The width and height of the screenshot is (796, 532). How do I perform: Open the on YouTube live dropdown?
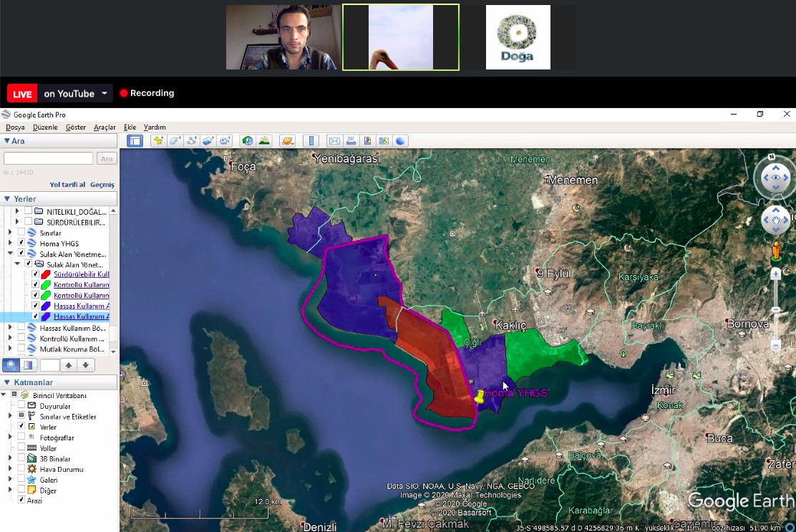coord(105,94)
